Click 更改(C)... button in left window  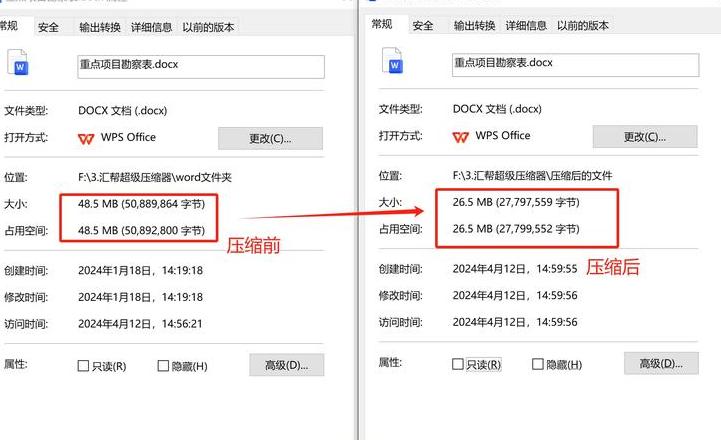coord(270,138)
